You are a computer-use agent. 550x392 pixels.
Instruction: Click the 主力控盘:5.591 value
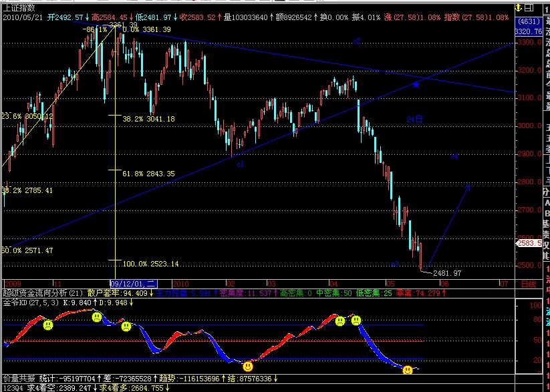(x=186, y=293)
